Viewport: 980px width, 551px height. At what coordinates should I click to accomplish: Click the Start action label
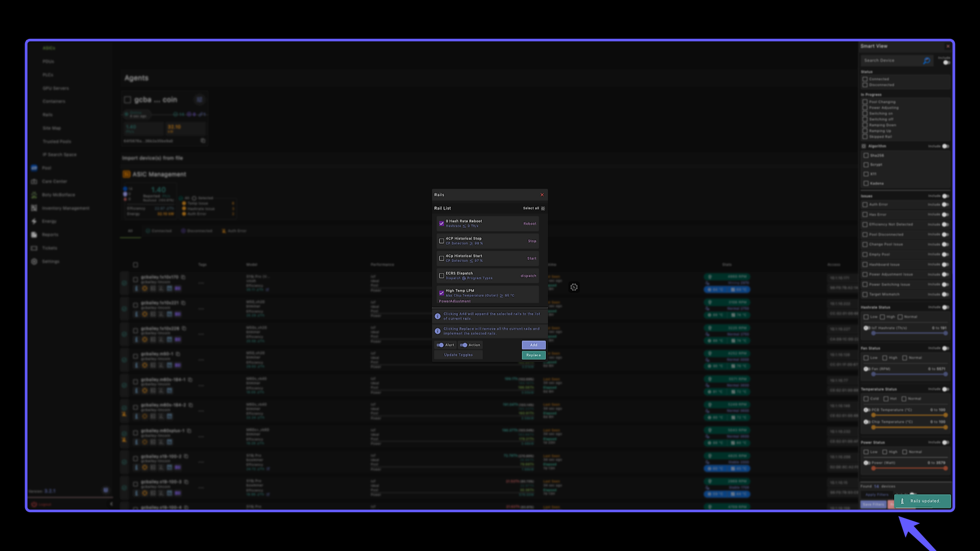[x=532, y=258]
